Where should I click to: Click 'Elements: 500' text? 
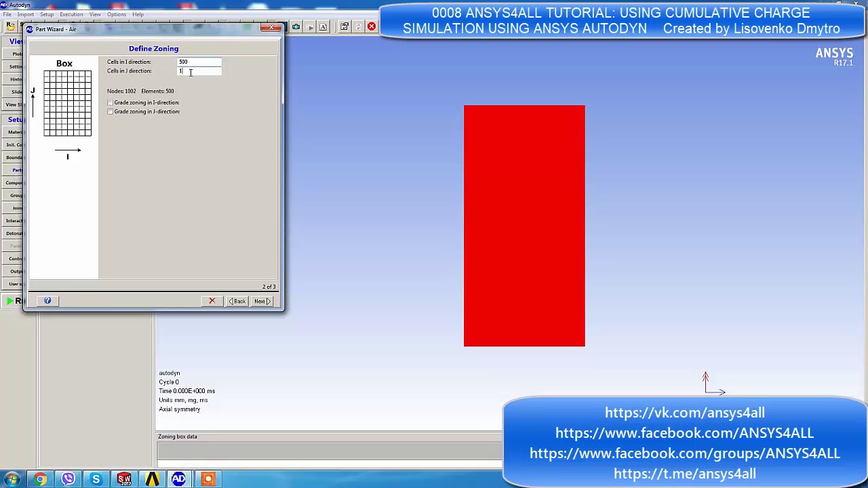click(157, 91)
